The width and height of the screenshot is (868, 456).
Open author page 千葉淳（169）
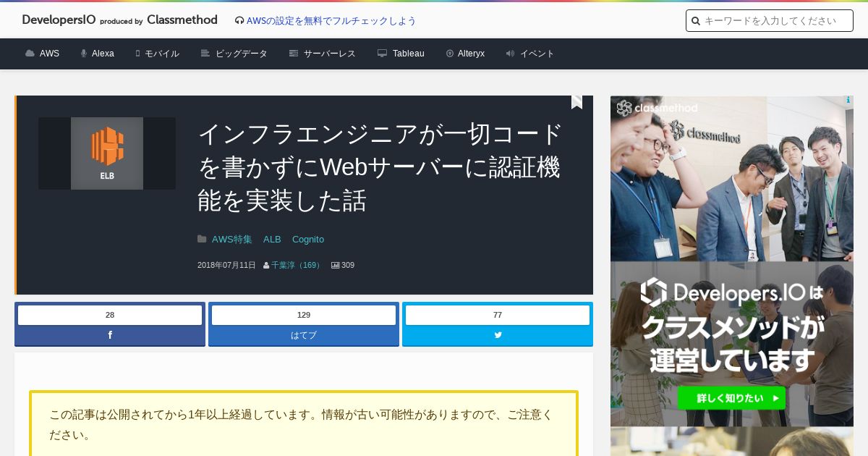[x=297, y=265]
